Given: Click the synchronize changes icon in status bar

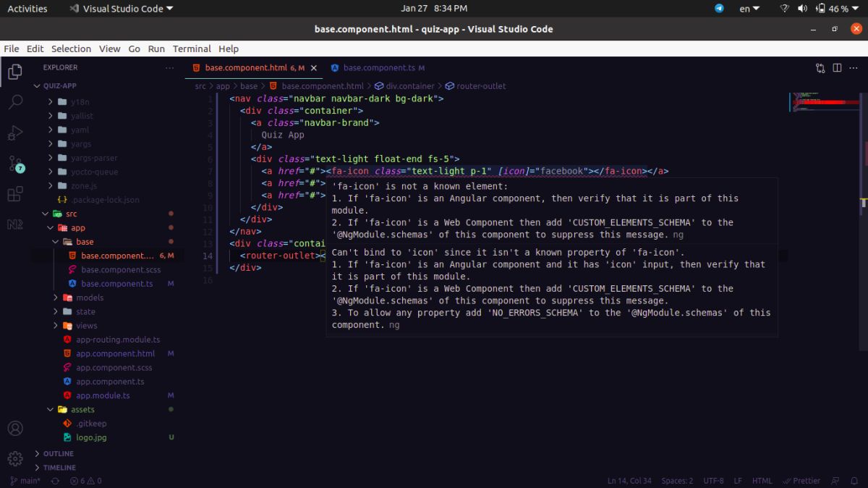Looking at the screenshot, I should 54,480.
